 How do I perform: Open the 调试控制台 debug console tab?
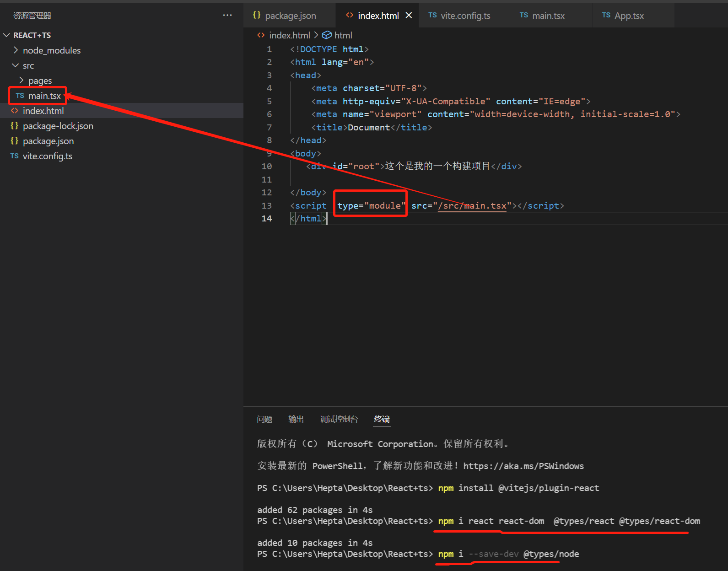tap(339, 419)
